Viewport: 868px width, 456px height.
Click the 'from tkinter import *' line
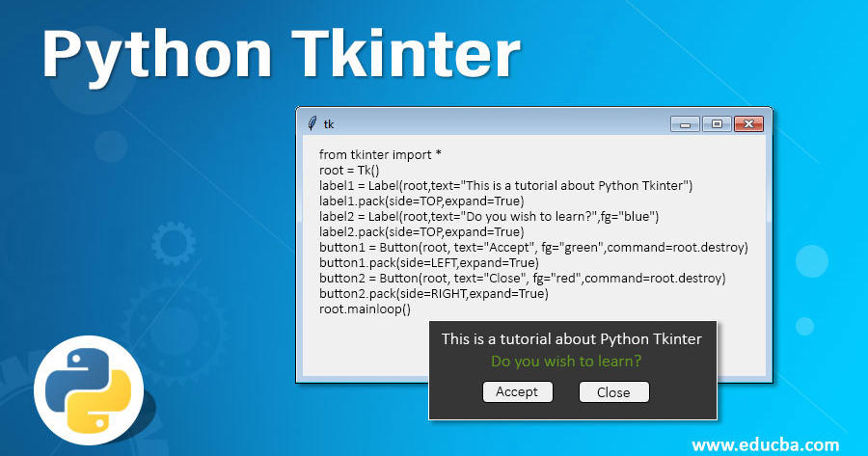pyautogui.click(x=380, y=154)
